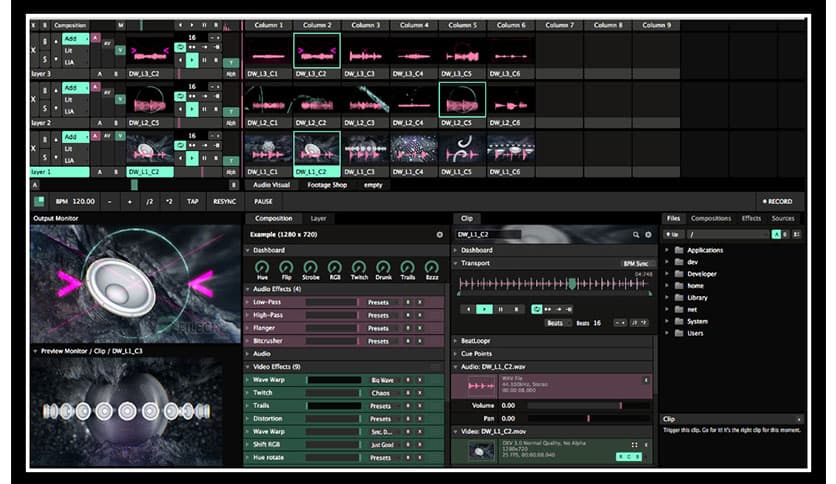Solo Layer 2 with the S button

(45, 108)
